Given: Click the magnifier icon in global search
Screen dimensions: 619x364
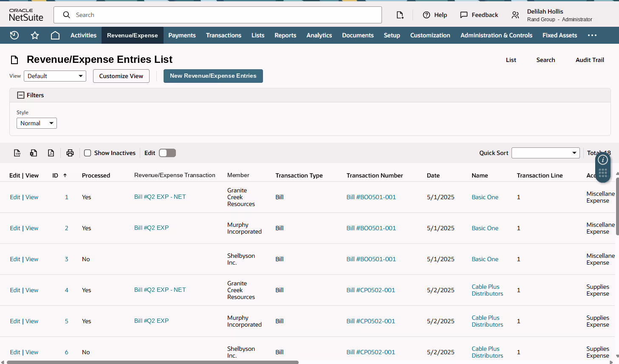Looking at the screenshot, I should click(66, 15).
